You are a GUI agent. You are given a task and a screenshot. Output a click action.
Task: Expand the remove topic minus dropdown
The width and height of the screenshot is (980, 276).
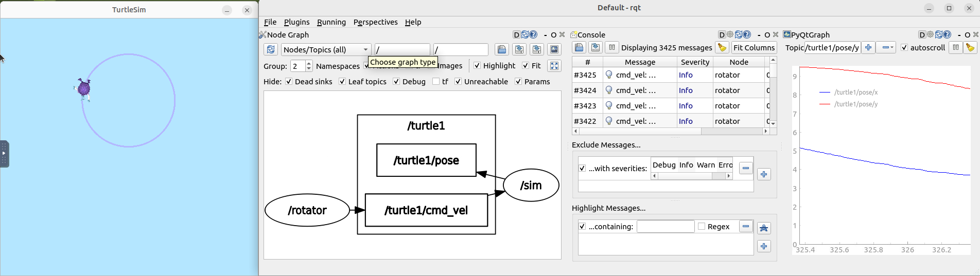890,48
